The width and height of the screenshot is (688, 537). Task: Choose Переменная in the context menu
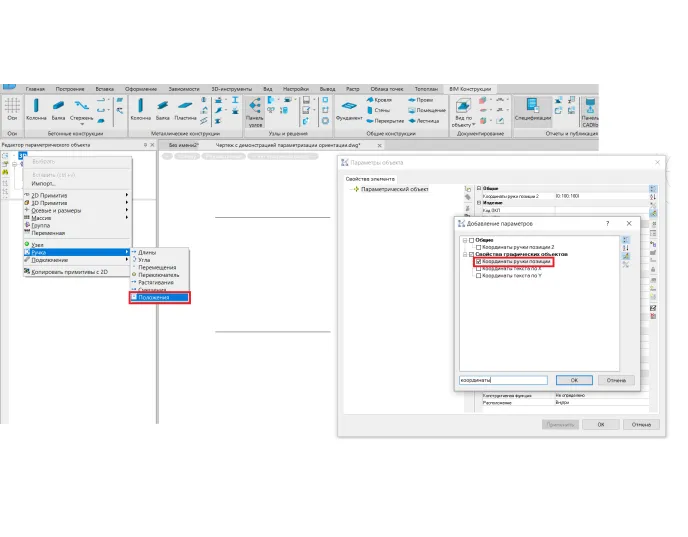(x=78, y=233)
